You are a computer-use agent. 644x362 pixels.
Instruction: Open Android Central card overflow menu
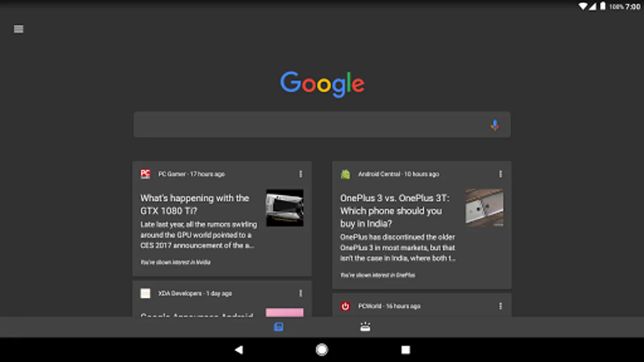500,174
